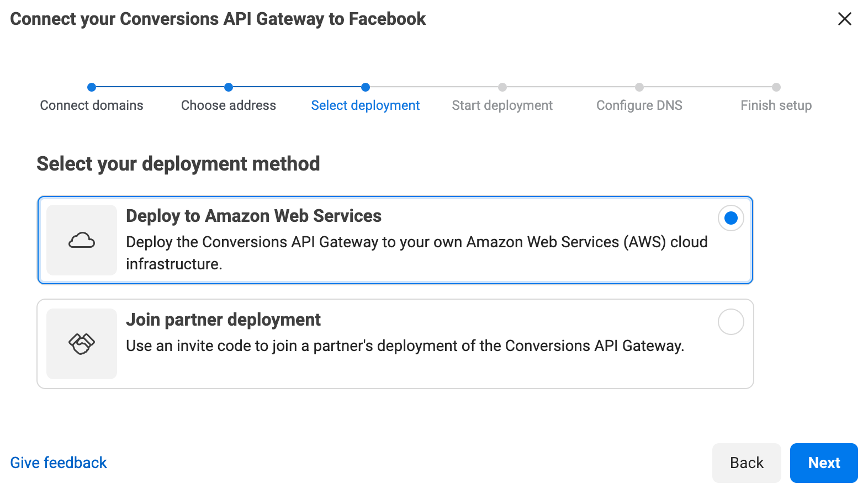Click the 'Deploy to Amazon Web Services' heading

click(253, 216)
